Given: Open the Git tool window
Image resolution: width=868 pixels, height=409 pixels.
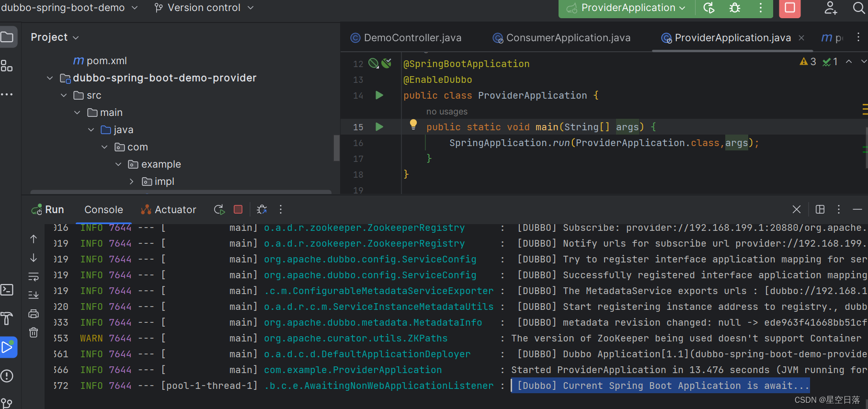Looking at the screenshot, I should tap(7, 403).
